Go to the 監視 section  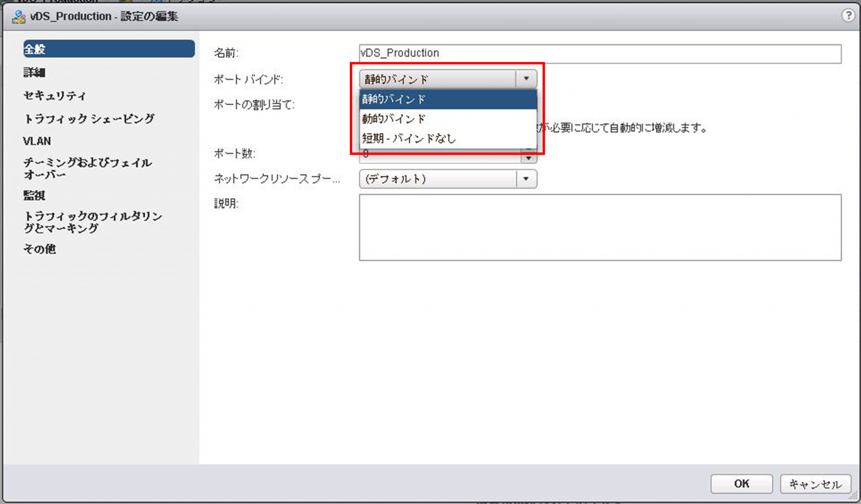34,195
